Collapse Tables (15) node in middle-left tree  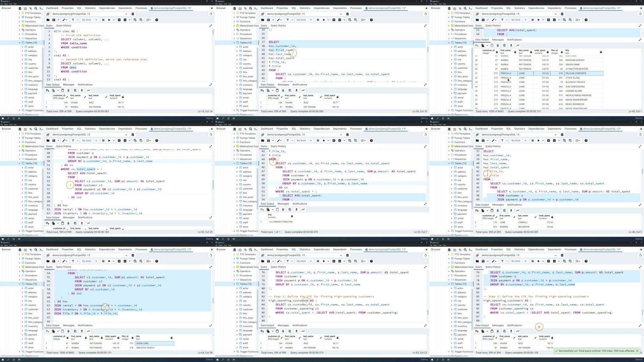click(x=20, y=163)
